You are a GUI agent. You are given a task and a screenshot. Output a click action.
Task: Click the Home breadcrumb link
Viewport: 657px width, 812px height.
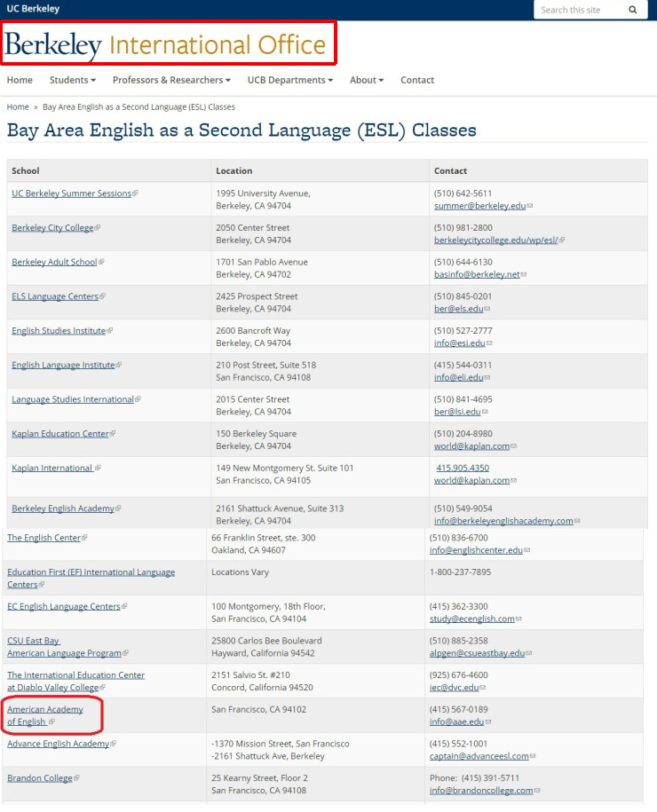click(x=18, y=106)
